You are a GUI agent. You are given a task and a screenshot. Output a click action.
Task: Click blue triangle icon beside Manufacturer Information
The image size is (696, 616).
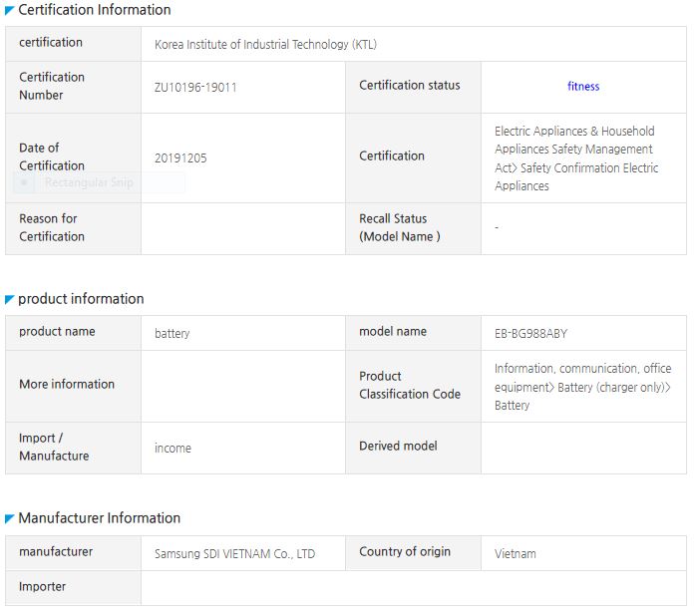pyautogui.click(x=10, y=518)
